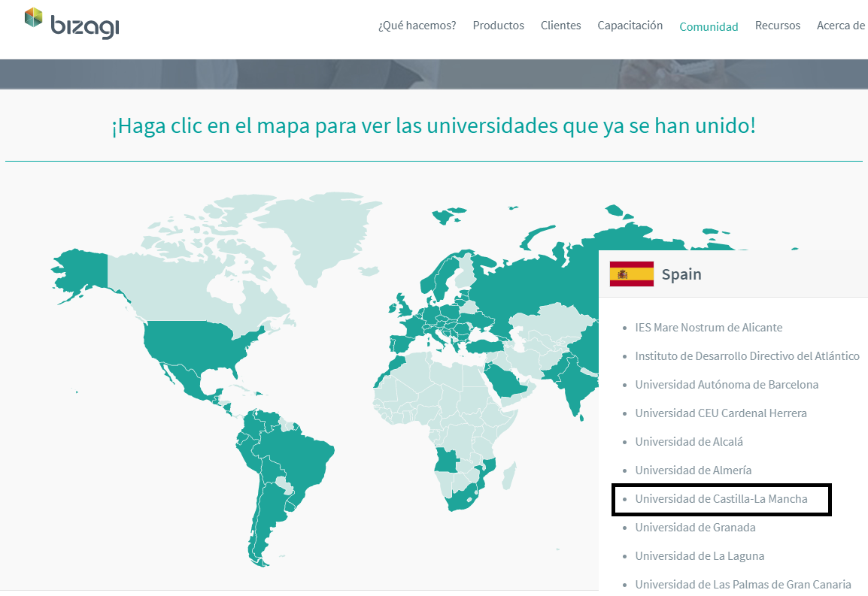
Task: Select IES Mare Nostrum de Alicante
Action: [709, 328]
